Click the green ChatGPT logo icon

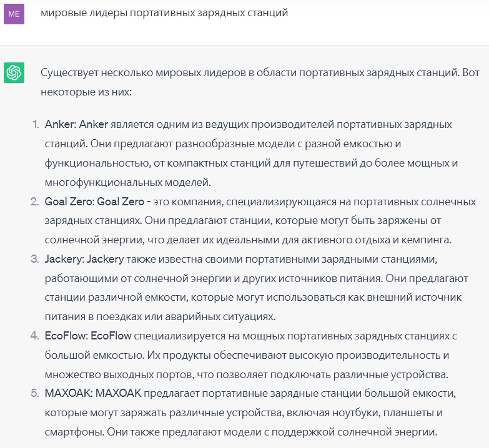[14, 72]
